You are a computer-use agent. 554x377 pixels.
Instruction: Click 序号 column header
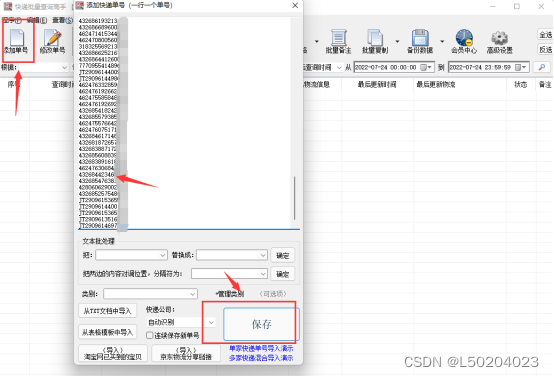click(x=14, y=84)
